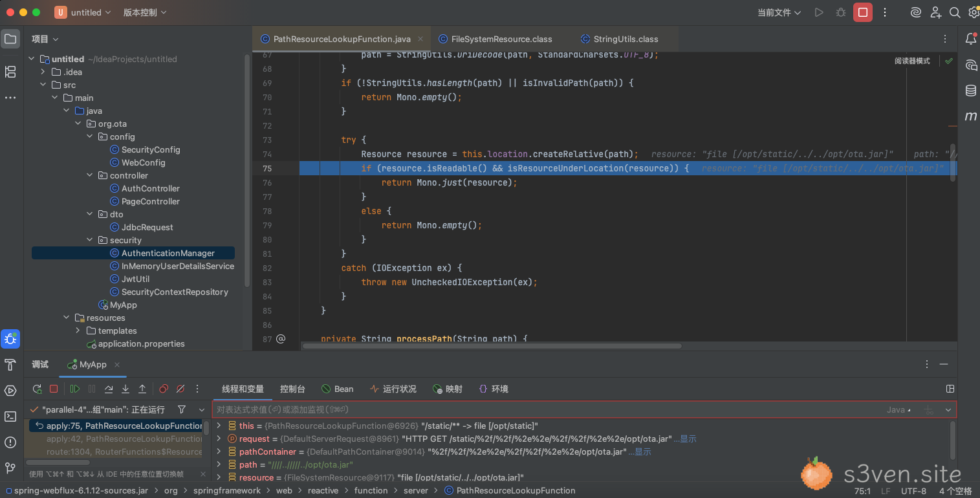This screenshot has height=498, width=980.
Task: Expand the templates folder
Action: [x=78, y=330]
